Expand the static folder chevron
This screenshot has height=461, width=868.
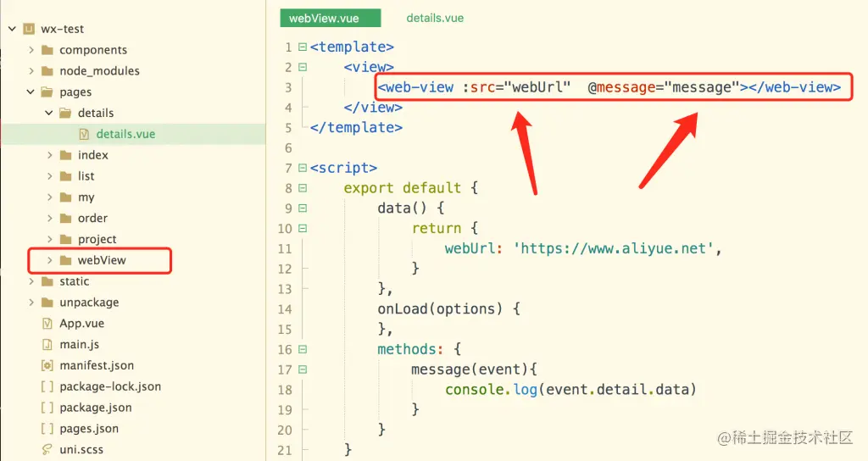(31, 281)
